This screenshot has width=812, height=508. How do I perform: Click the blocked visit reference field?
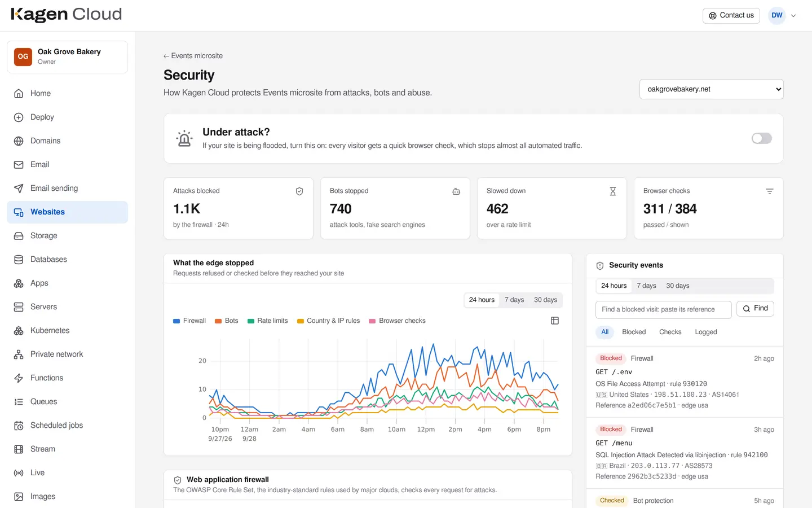coord(664,309)
